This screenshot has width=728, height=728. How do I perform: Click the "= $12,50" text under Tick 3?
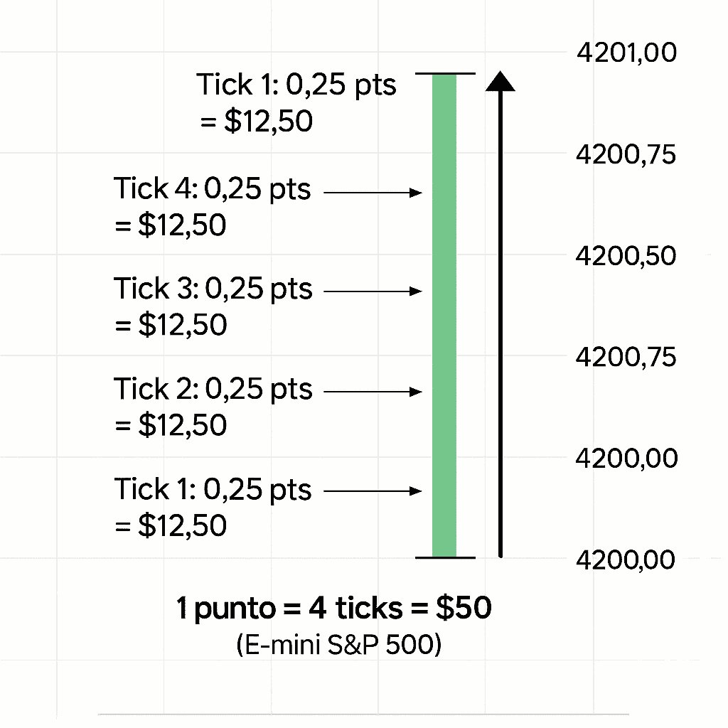tap(171, 325)
